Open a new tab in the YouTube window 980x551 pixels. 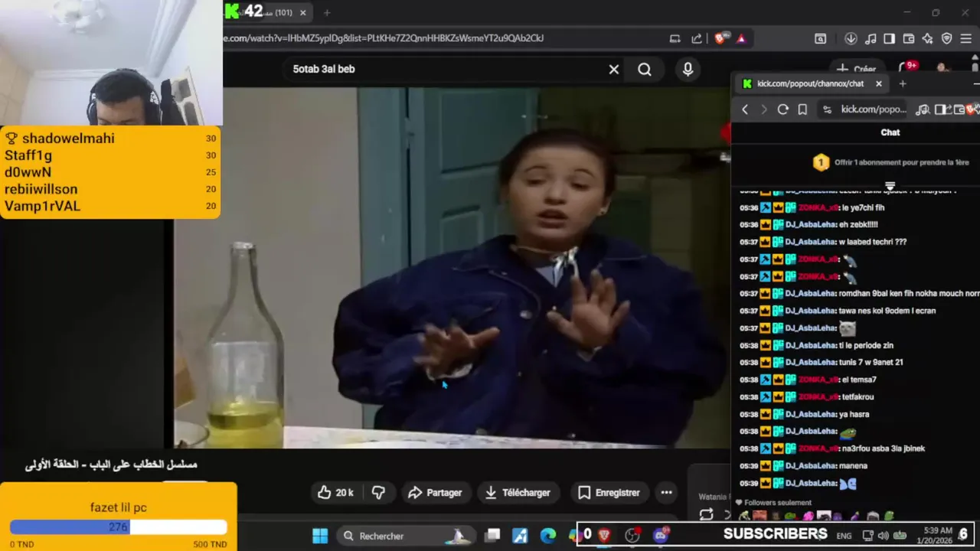click(327, 12)
